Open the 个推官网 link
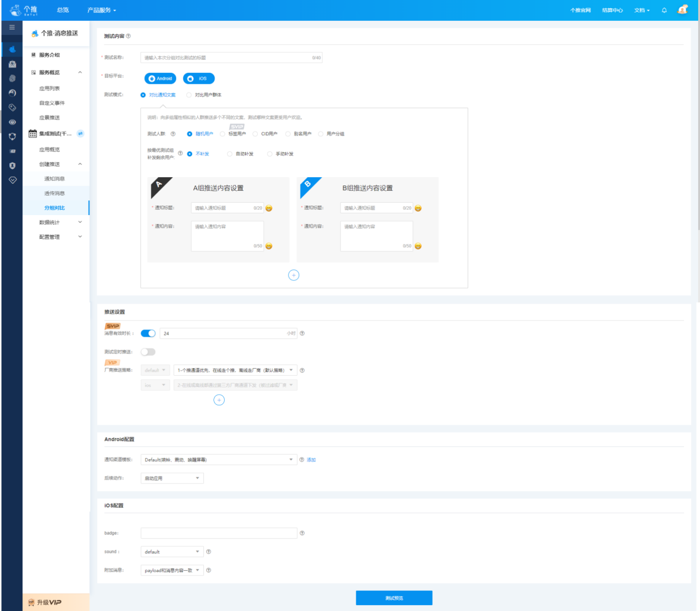Viewport: 700px width, 611px height. coord(580,10)
